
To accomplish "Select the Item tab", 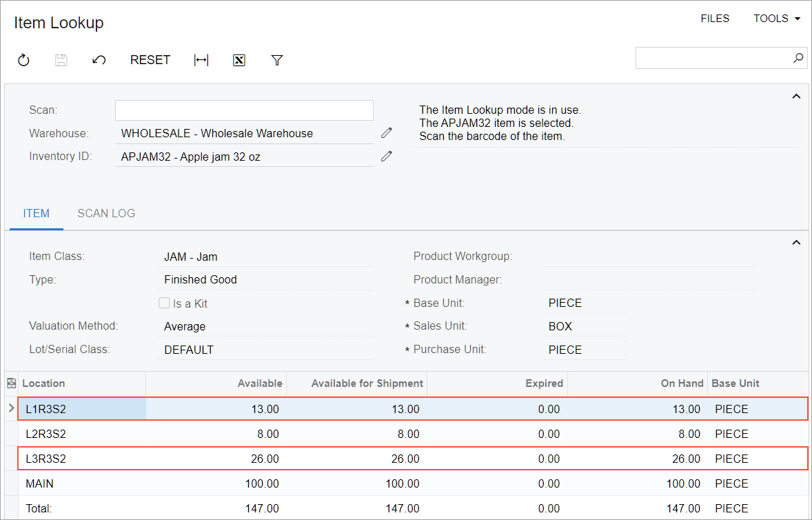I will coord(37,213).
